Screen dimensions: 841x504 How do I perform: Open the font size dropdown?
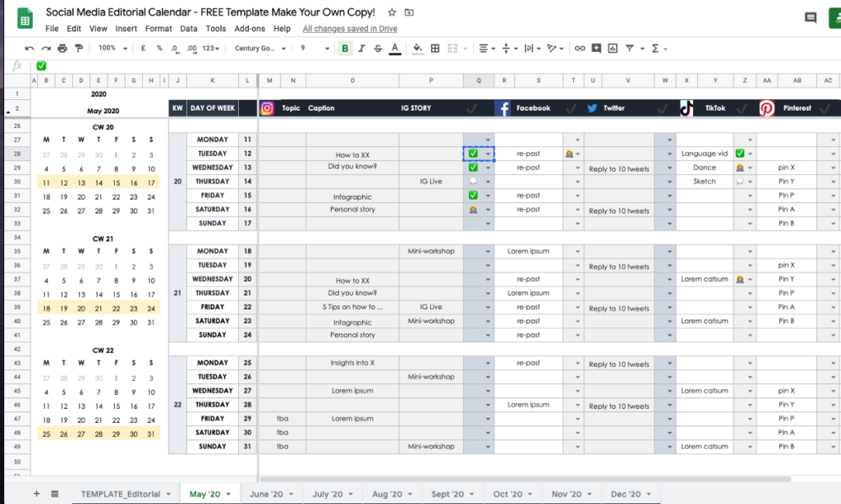pos(313,48)
